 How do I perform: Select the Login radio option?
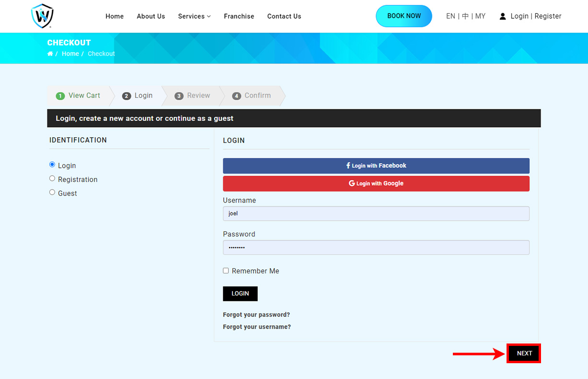(52, 165)
